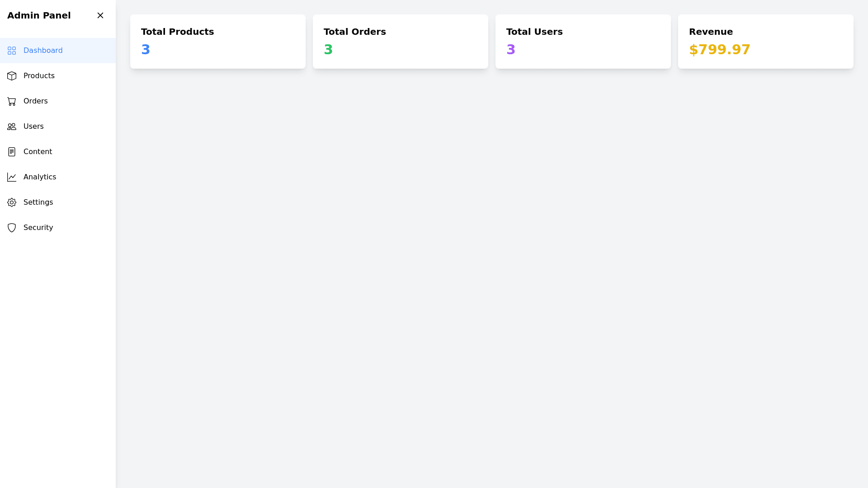This screenshot has width=868, height=488.
Task: Click the Products box icon
Action: tap(12, 76)
